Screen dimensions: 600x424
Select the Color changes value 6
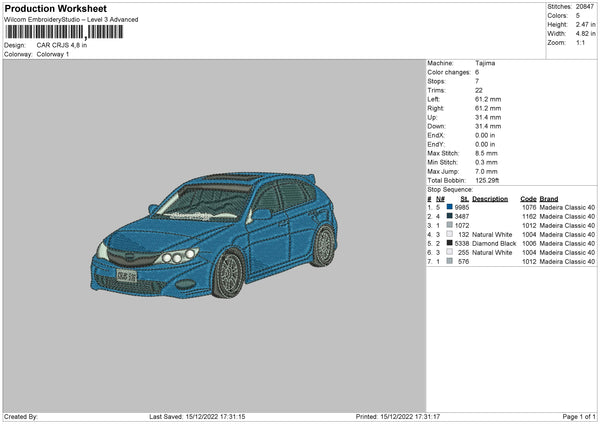click(x=477, y=72)
